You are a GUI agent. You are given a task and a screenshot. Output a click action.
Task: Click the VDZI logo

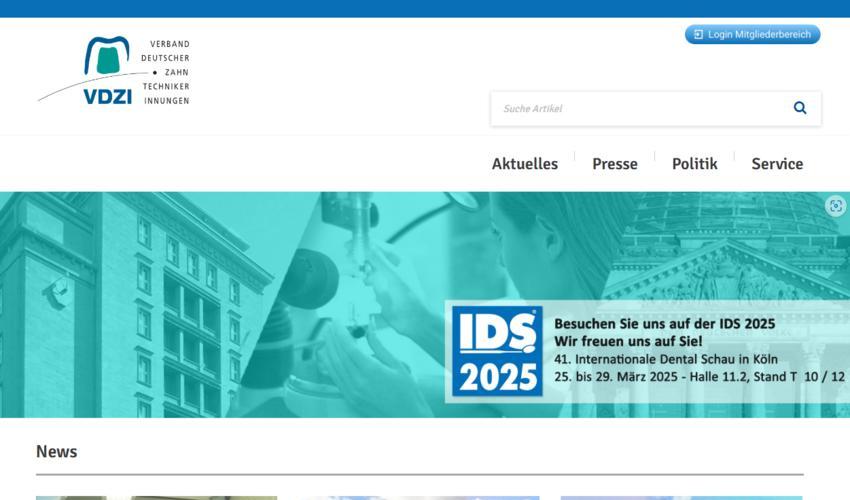114,70
